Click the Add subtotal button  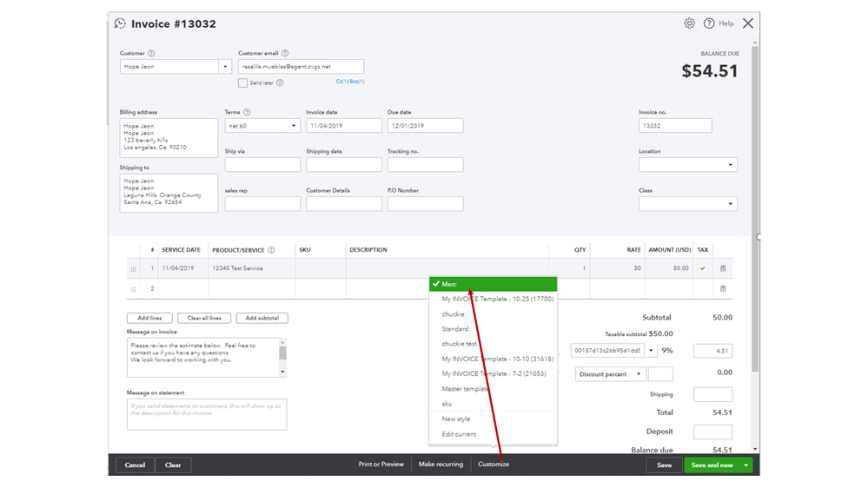pos(262,318)
